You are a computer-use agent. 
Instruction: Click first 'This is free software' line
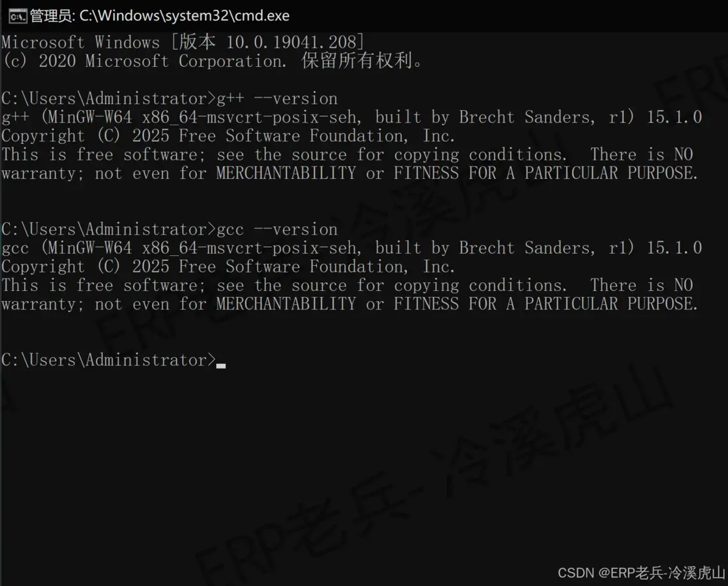coord(347,154)
